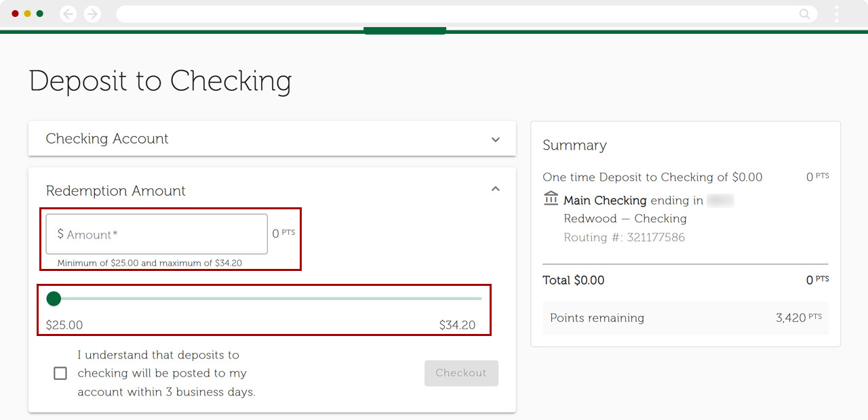
Task: Click the green redemption slider handle
Action: tap(54, 299)
